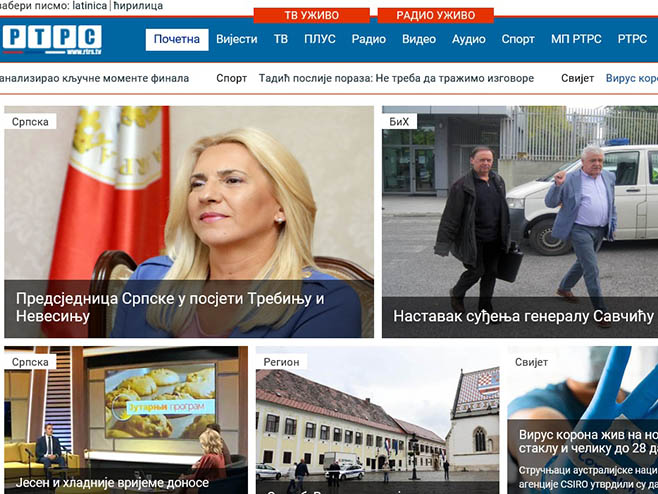Click the Регион category tag
The image size is (658, 494).
[282, 362]
